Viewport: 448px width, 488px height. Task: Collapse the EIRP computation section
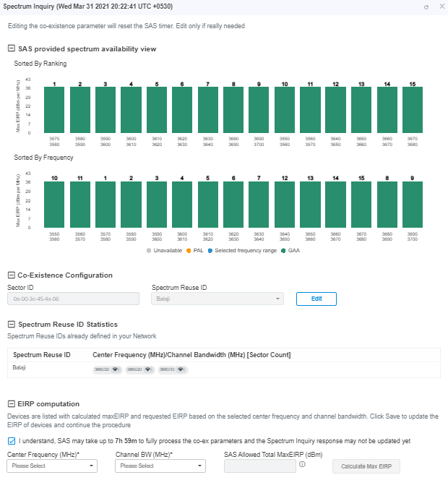coord(11,404)
